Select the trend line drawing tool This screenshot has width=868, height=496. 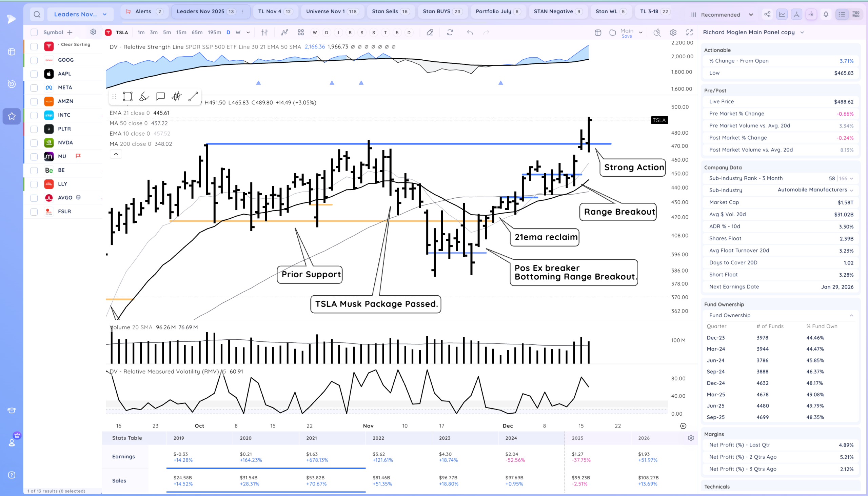193,96
